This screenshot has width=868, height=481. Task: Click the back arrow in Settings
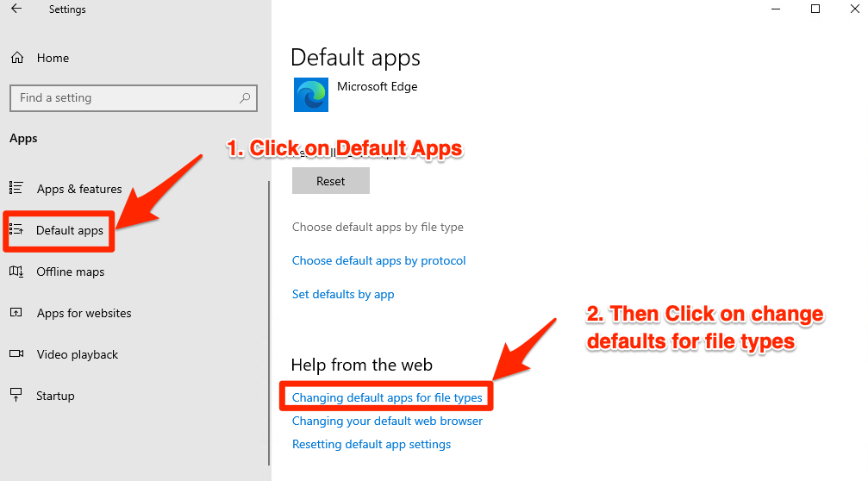(16, 9)
